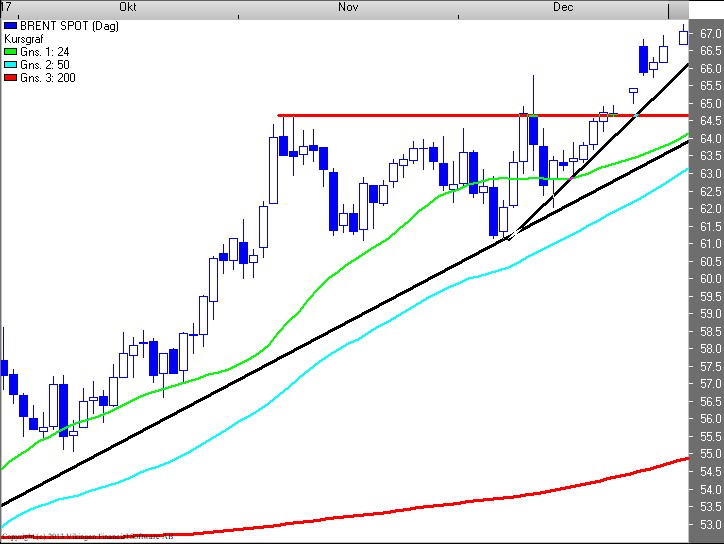Image resolution: width=724 pixels, height=544 pixels.
Task: Click the 67.0 price axis label
Action: tap(710, 34)
